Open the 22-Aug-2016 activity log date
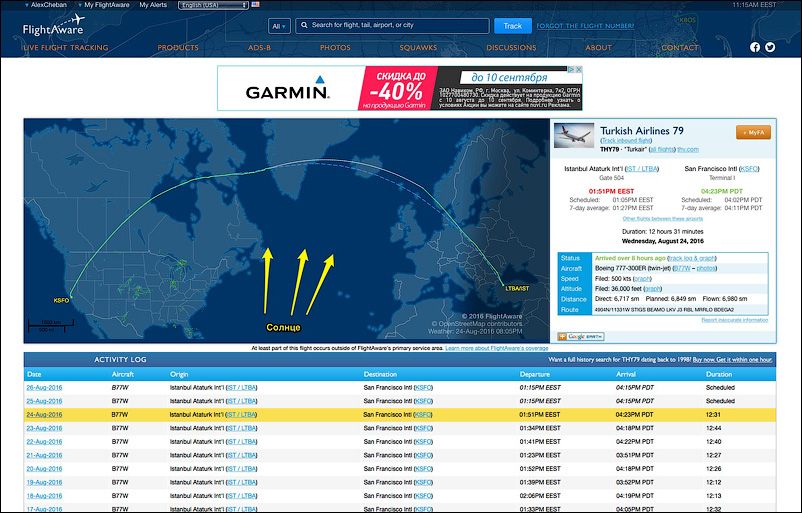Screen dimensions: 802x513 44,442
